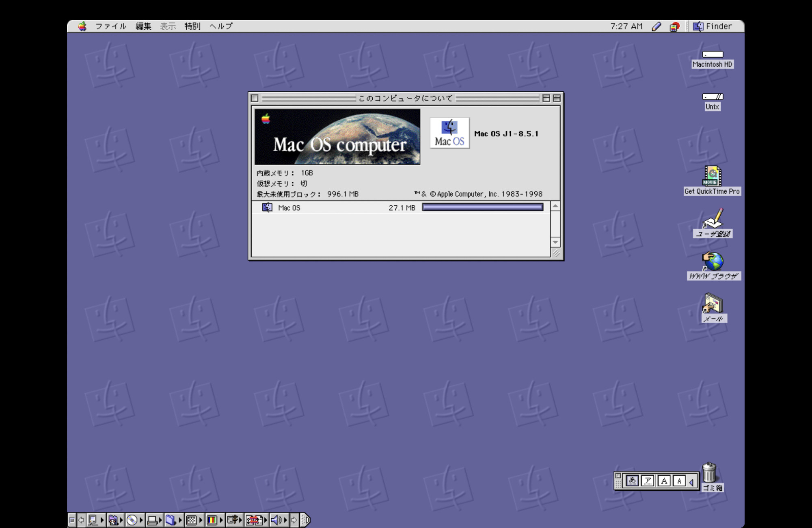The width and height of the screenshot is (812, 528).
Task: Open monitor resolution checkerboard strip module
Action: click(194, 520)
